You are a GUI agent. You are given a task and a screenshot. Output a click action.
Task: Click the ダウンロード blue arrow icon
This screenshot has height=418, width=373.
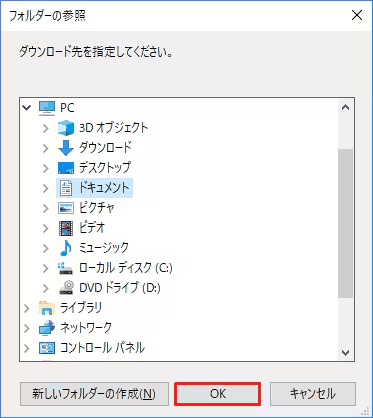point(66,148)
